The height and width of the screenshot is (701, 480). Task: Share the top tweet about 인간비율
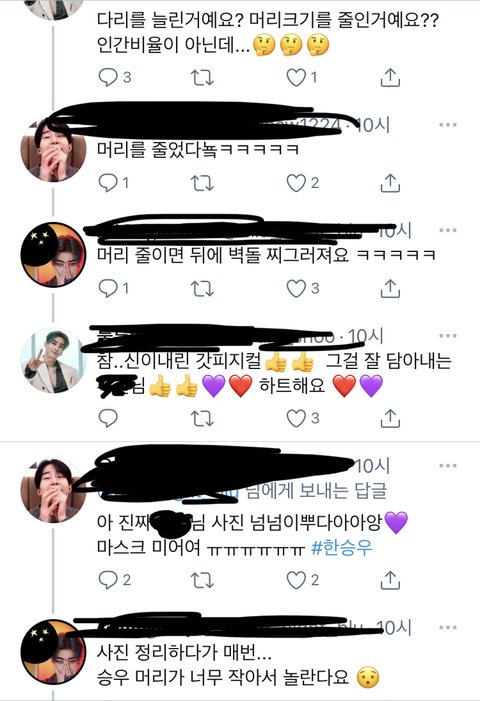click(x=390, y=77)
